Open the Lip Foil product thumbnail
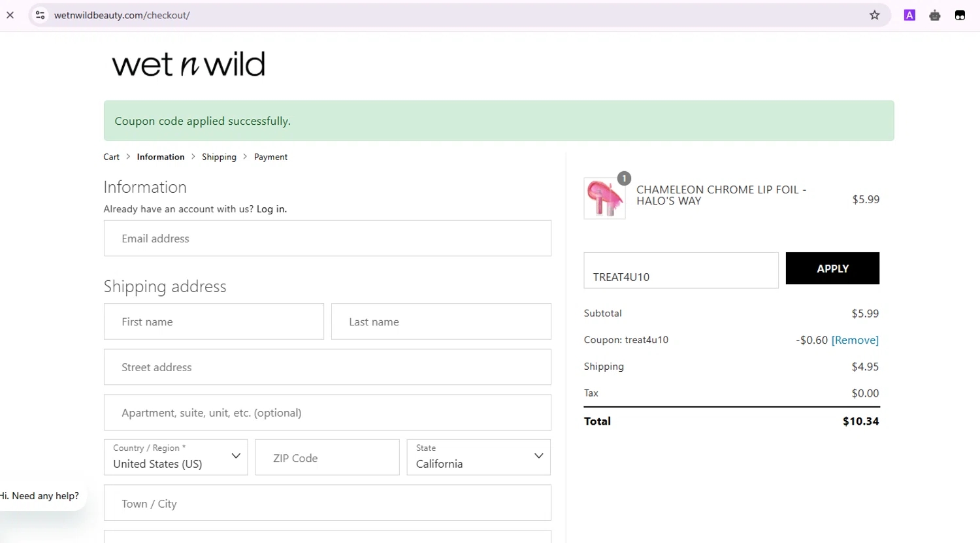 604,198
